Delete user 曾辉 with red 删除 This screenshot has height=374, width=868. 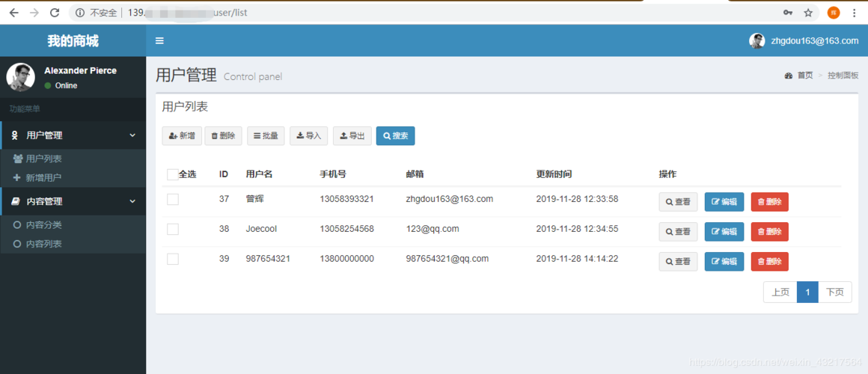(x=769, y=202)
